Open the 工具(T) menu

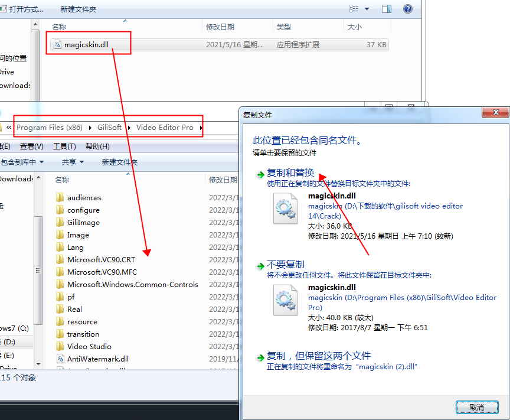click(x=64, y=146)
